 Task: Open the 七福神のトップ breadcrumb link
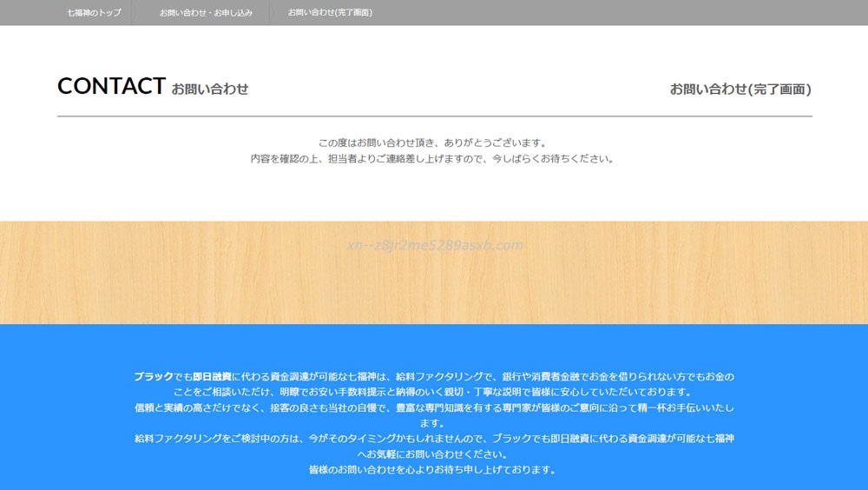pyautogui.click(x=94, y=13)
